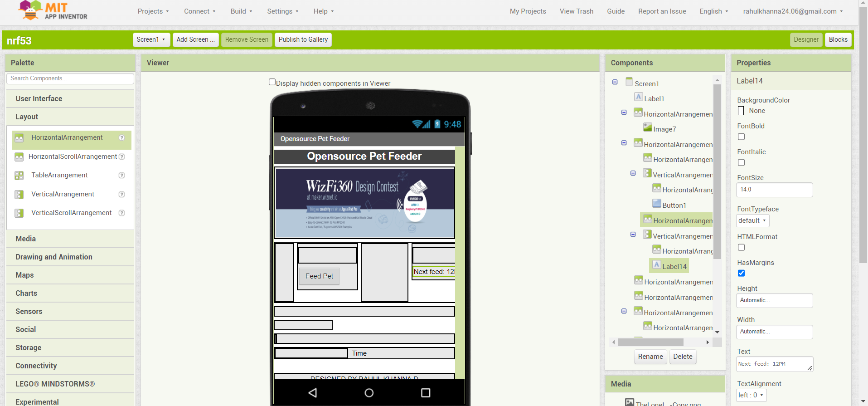Open help for HorizontalScrollArrangement

click(121, 157)
